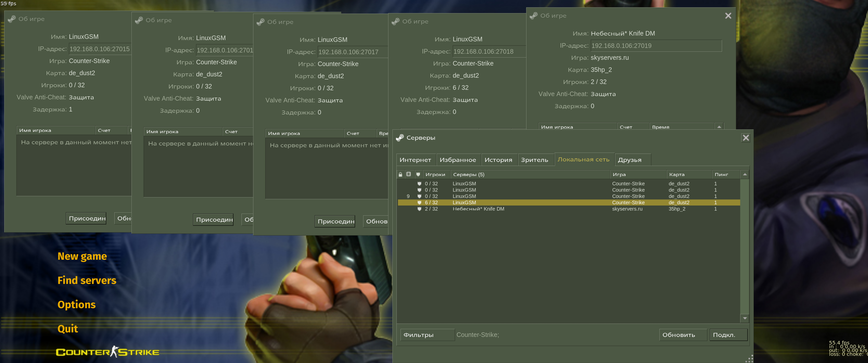Click the scroll-down arrow of the server list
The width and height of the screenshot is (868, 363).
click(x=745, y=318)
